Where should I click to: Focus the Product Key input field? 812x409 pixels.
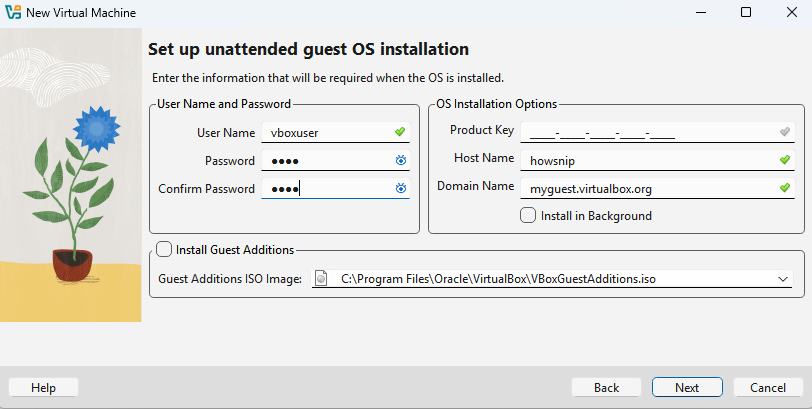click(658, 133)
